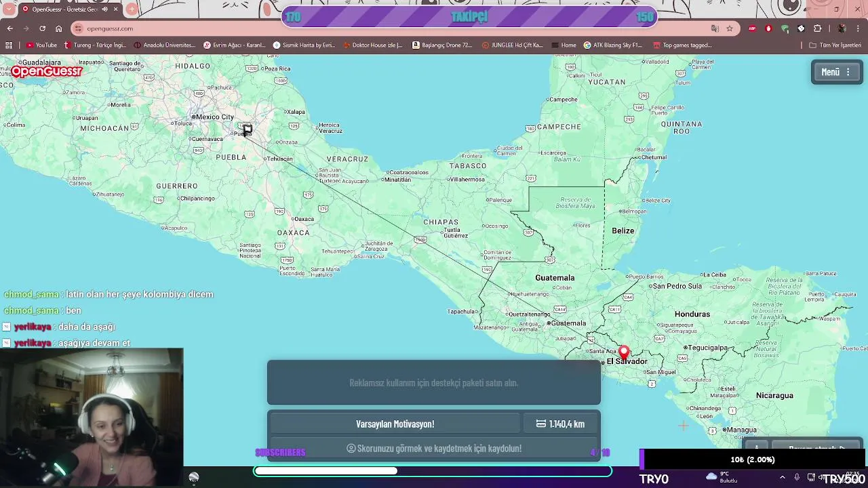Image resolution: width=868 pixels, height=488 pixels.
Task: Show hidden tray icons with chevron
Action: 782,477
